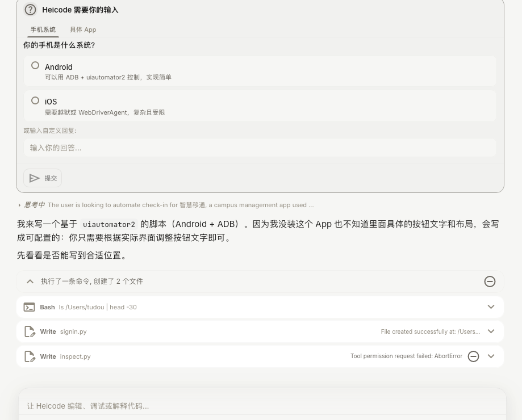This screenshot has width=522, height=420.
Task: Click the 输入你的回答 custom reply field
Action: tap(260, 148)
